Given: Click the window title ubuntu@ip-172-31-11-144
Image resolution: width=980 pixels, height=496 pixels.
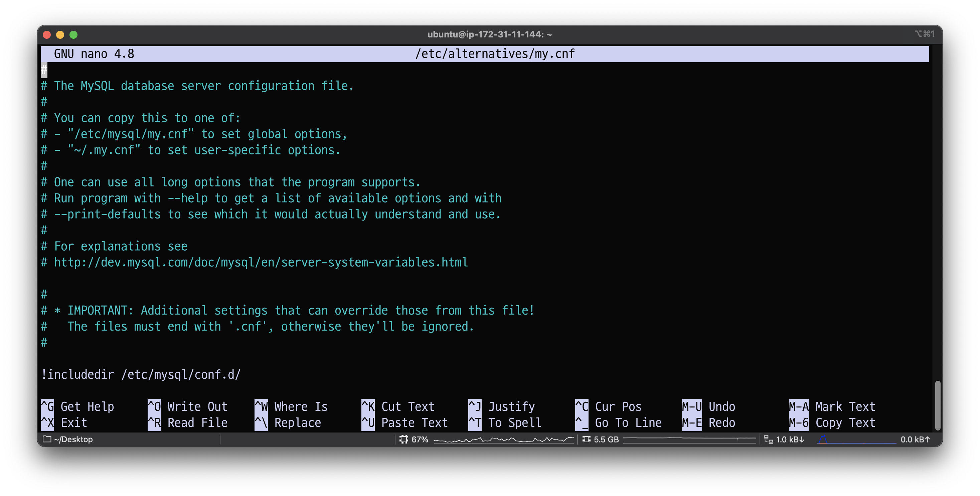Looking at the screenshot, I should pyautogui.click(x=490, y=34).
